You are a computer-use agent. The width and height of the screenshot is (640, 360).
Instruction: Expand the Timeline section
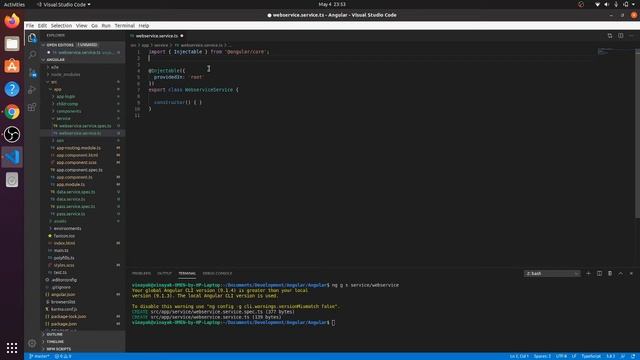55,342
